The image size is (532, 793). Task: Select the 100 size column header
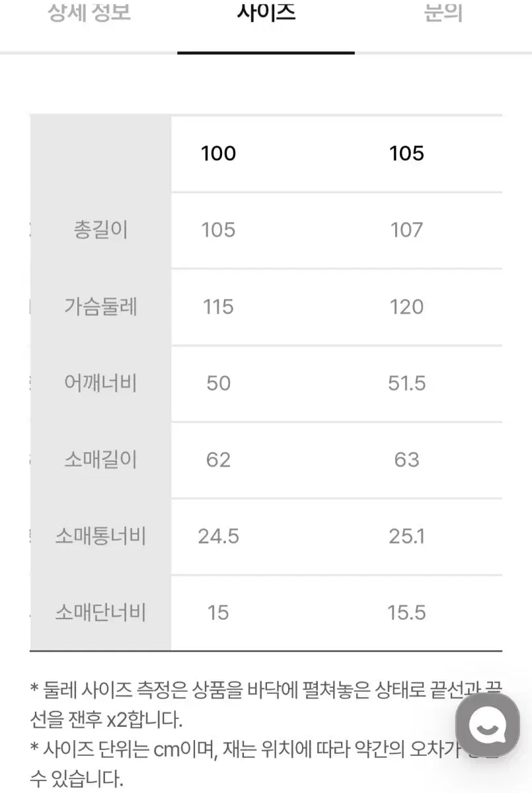point(218,153)
